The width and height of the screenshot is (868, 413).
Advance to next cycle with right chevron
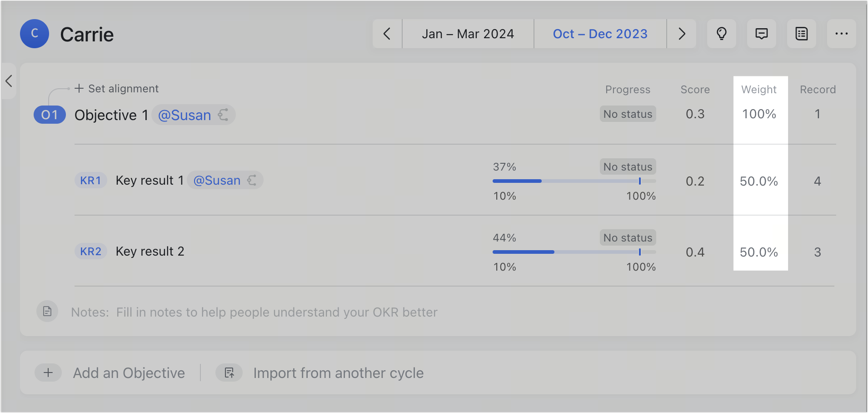pyautogui.click(x=681, y=34)
